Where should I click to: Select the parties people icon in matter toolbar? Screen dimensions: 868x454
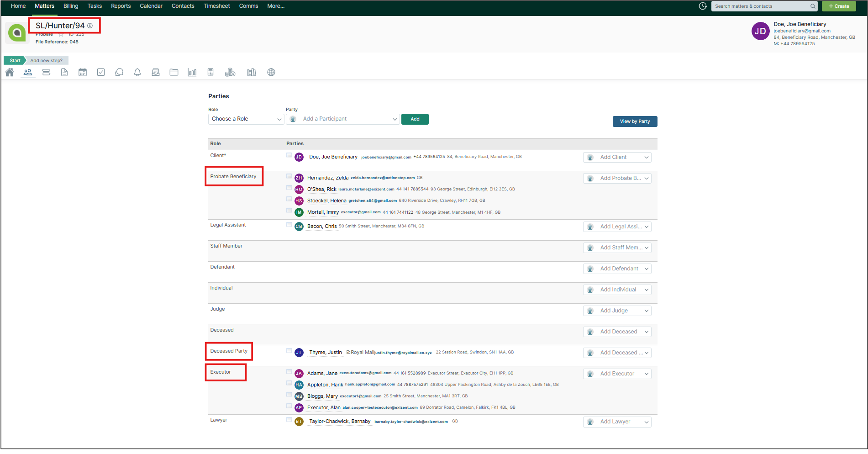point(28,72)
